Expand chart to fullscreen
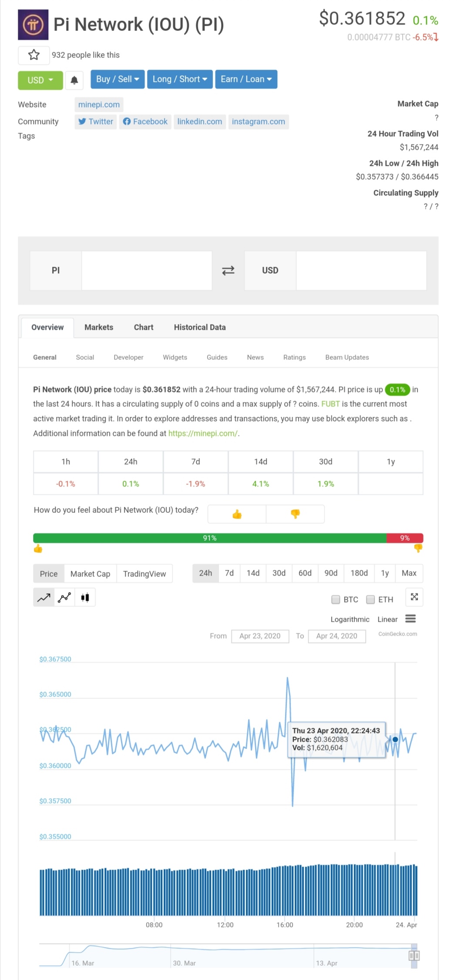This screenshot has width=470, height=980. (x=414, y=597)
